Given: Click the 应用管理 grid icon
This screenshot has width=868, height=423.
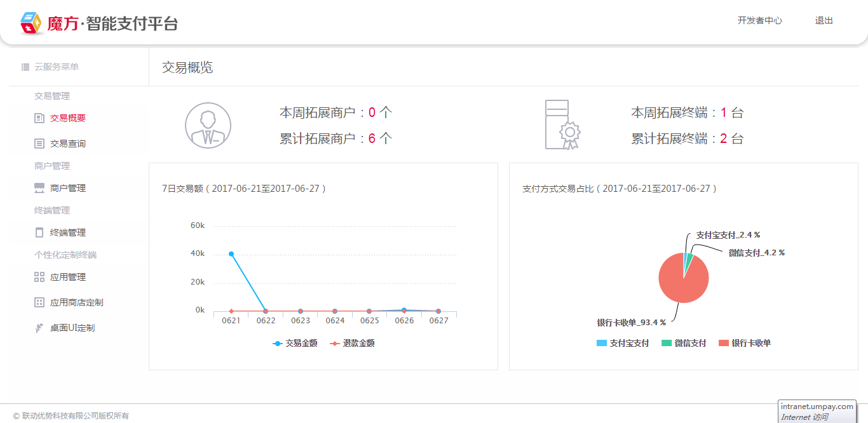Looking at the screenshot, I should (x=39, y=277).
